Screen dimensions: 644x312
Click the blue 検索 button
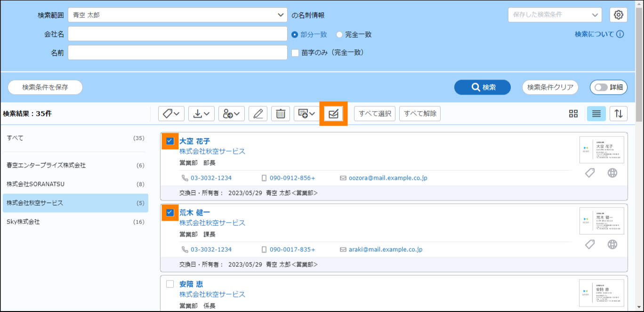(x=483, y=87)
